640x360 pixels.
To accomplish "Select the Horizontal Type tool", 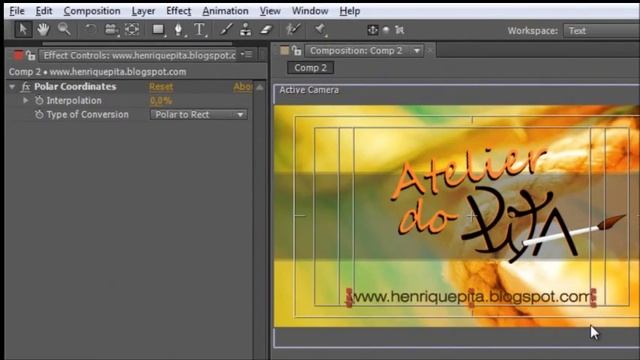I will point(199,29).
